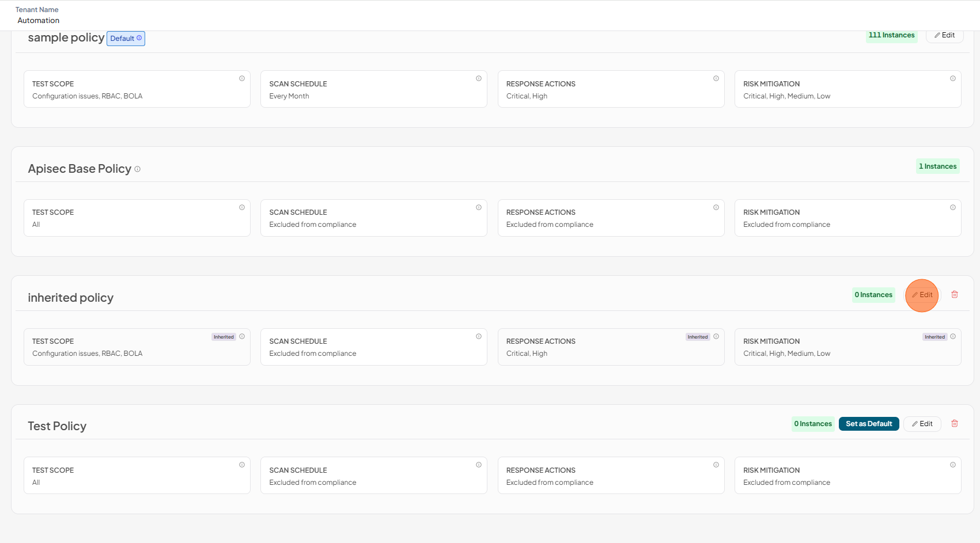View 0 Instances of inherited policy
The height and width of the screenshot is (543, 980).
873,295
